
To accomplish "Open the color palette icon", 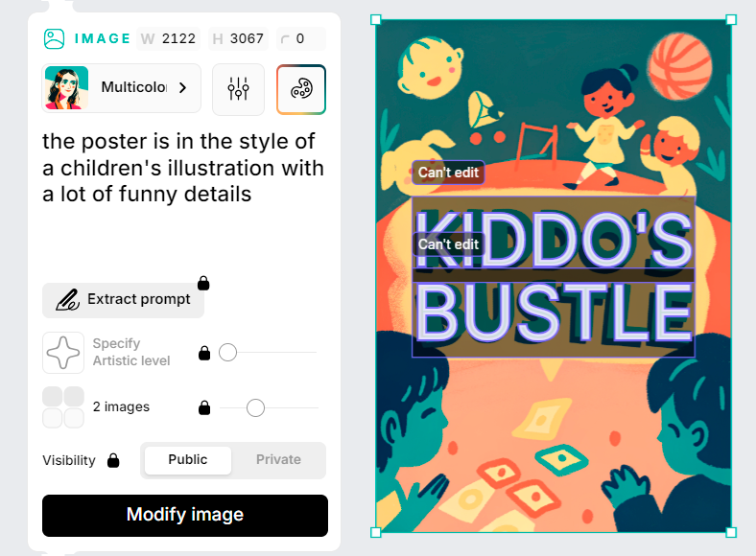I will (x=301, y=89).
